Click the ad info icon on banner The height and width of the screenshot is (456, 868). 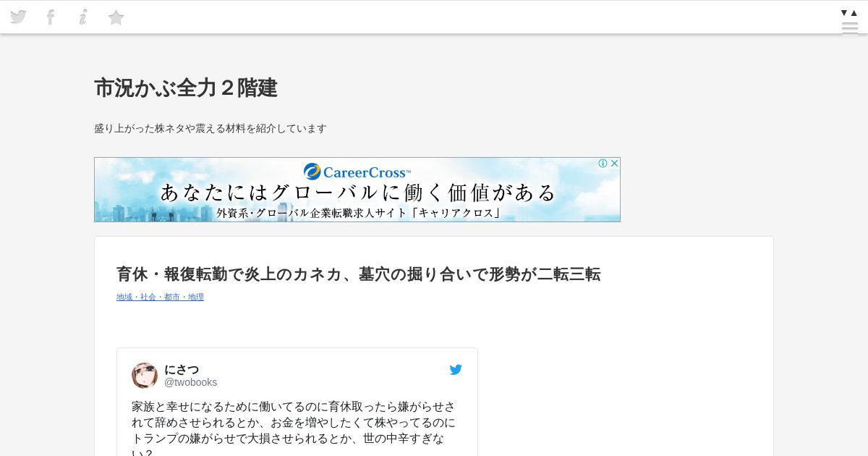603,164
